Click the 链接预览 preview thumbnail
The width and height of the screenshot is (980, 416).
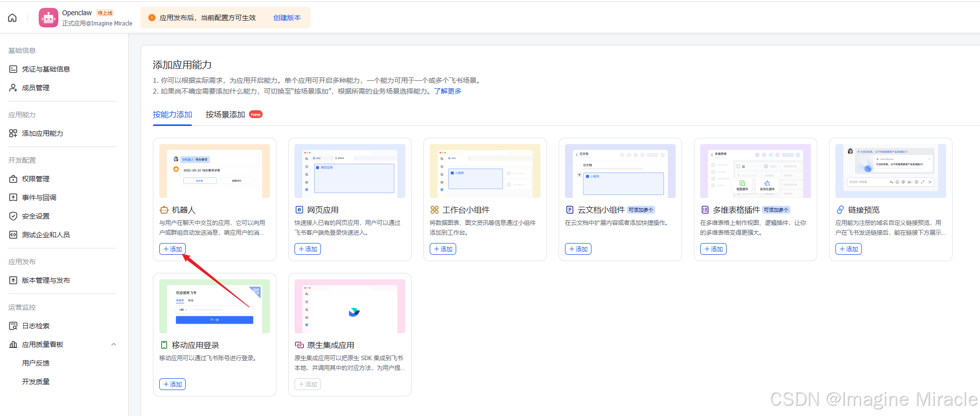coord(891,171)
